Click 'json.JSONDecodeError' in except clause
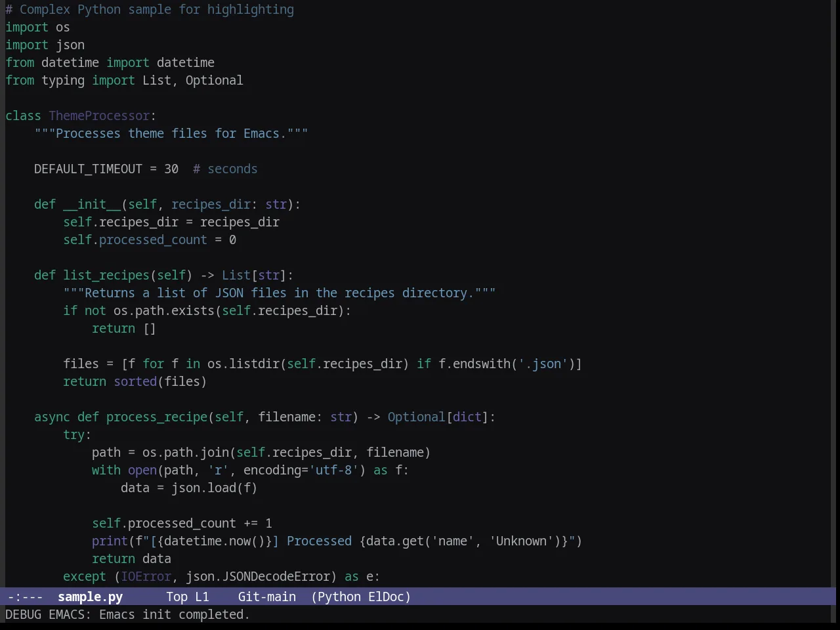This screenshot has height=630, width=840. [x=258, y=576]
